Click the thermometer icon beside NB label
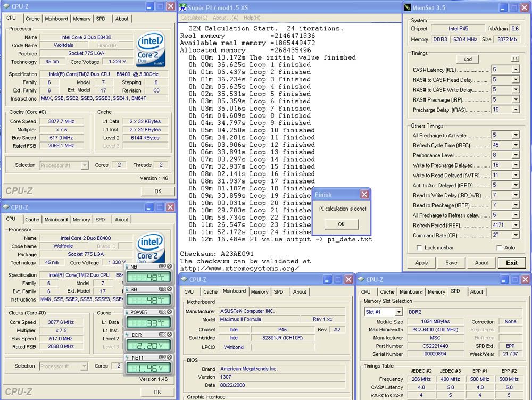 (x=127, y=266)
